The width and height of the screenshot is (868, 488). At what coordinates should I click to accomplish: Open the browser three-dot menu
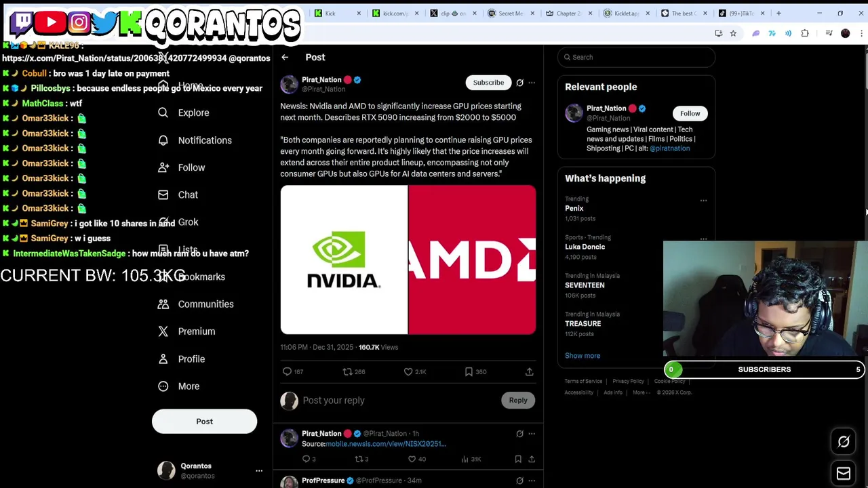tap(862, 33)
